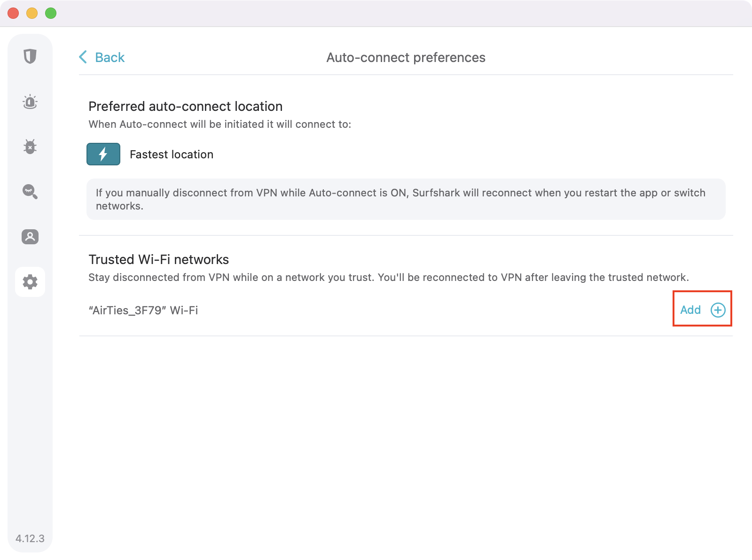Open the Antivirus bug icon in sidebar
The width and height of the screenshot is (752, 560).
(x=30, y=147)
